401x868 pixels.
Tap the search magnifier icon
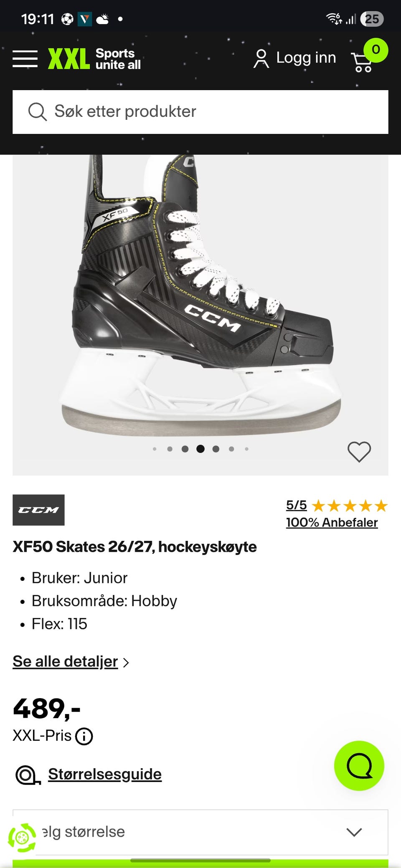[x=37, y=112]
